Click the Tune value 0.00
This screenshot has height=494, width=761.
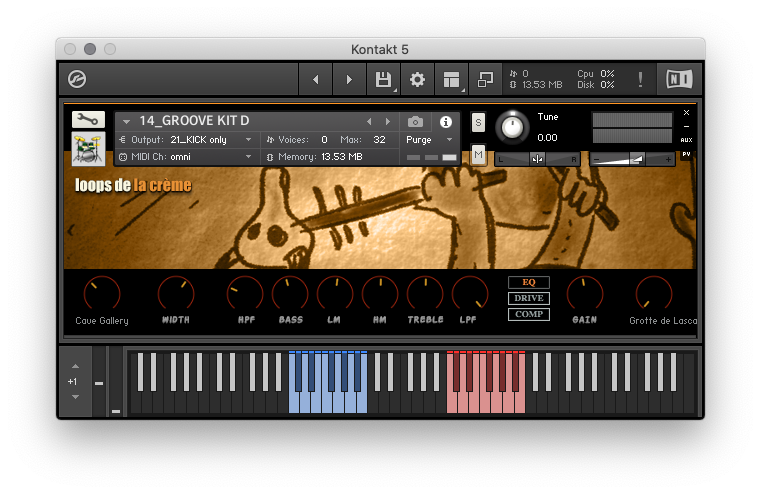pos(547,138)
